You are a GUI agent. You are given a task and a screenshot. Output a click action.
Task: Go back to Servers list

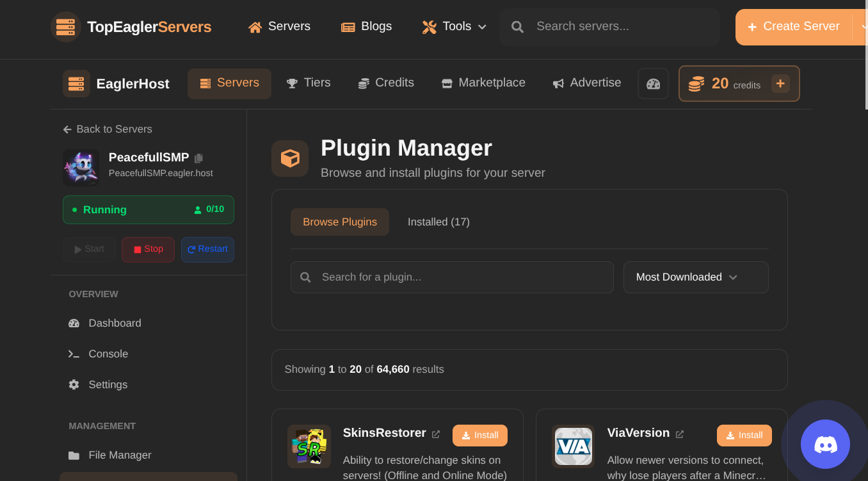click(x=108, y=129)
